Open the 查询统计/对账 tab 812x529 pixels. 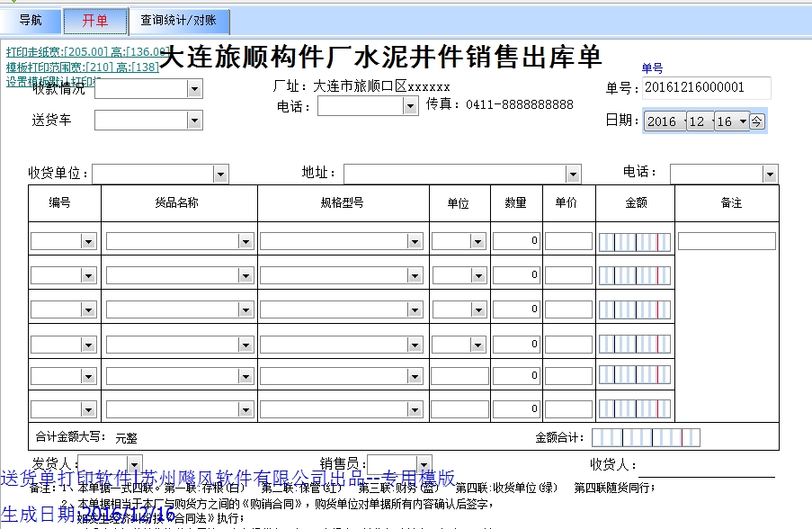179,21
